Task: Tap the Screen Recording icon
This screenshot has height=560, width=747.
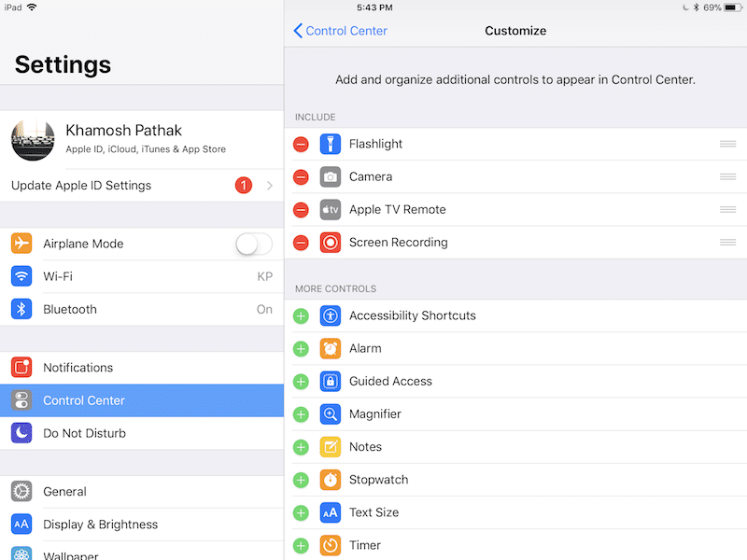Action: click(x=331, y=243)
